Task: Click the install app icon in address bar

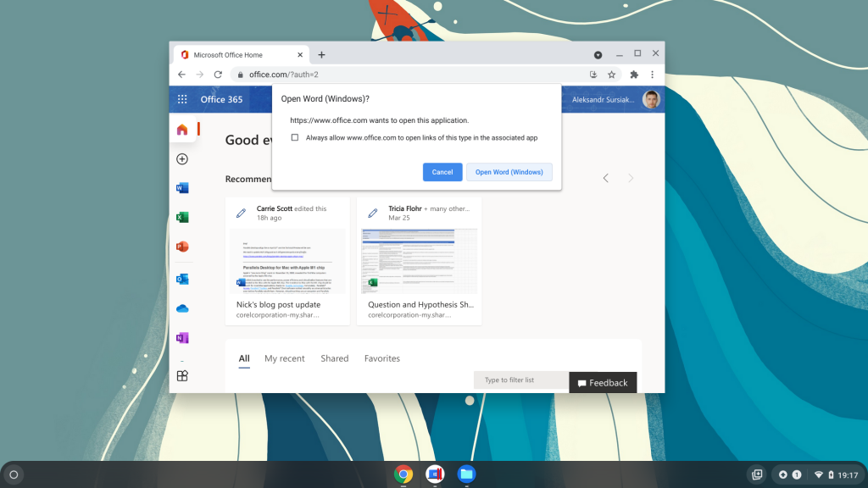Action: pyautogui.click(x=593, y=75)
